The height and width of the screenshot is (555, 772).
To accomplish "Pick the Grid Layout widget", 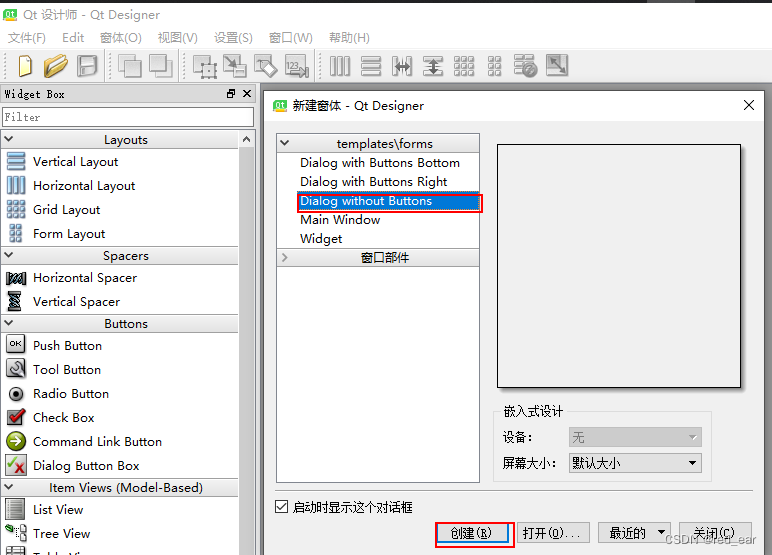I will pos(67,210).
